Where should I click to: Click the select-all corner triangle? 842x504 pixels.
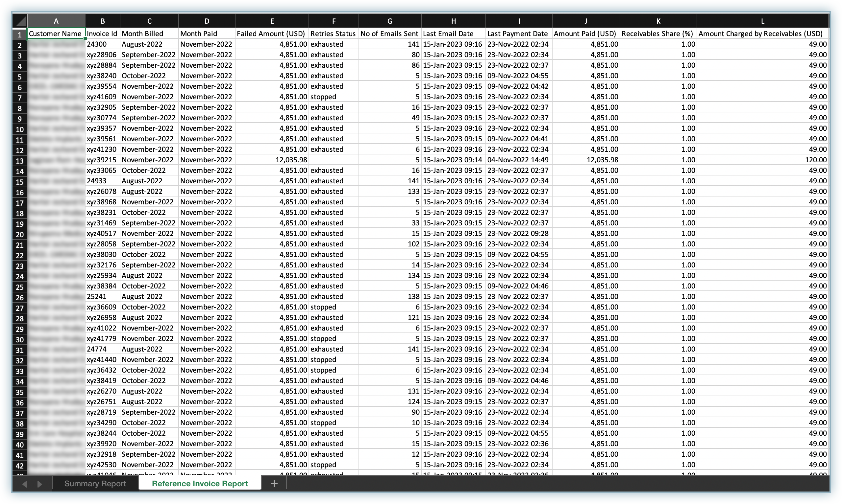pyautogui.click(x=20, y=21)
